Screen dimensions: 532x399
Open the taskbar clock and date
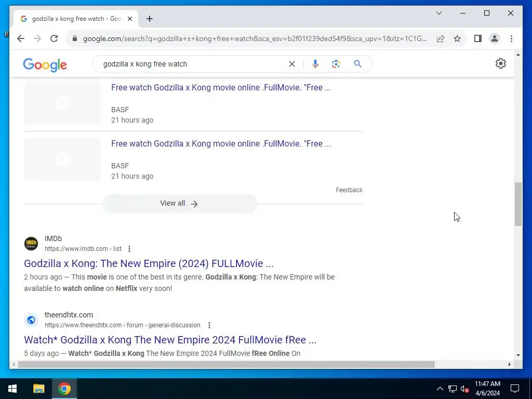(x=487, y=389)
